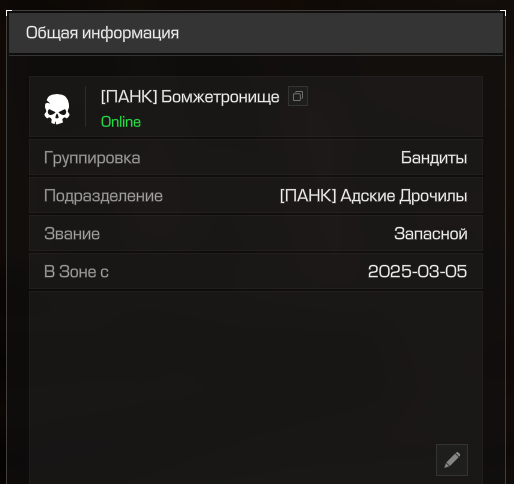Select the 2025-03-05 join date
Screen dimensions: 514x484
[x=417, y=271]
